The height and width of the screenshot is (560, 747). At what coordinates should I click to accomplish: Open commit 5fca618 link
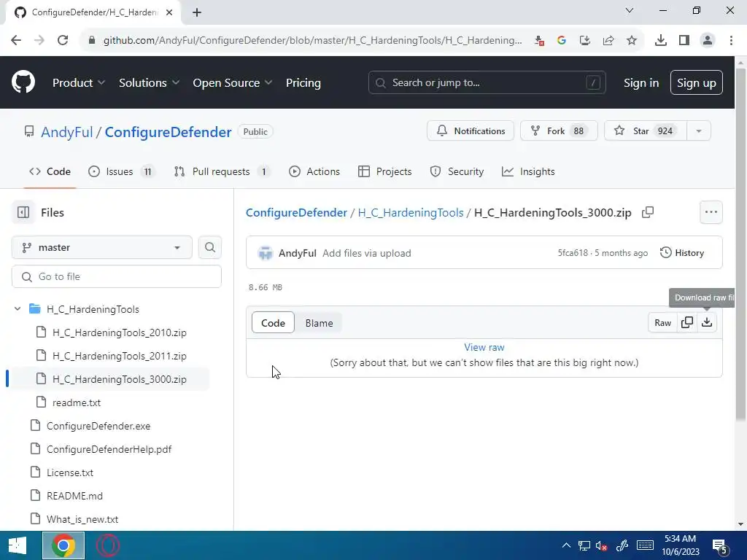tap(573, 253)
